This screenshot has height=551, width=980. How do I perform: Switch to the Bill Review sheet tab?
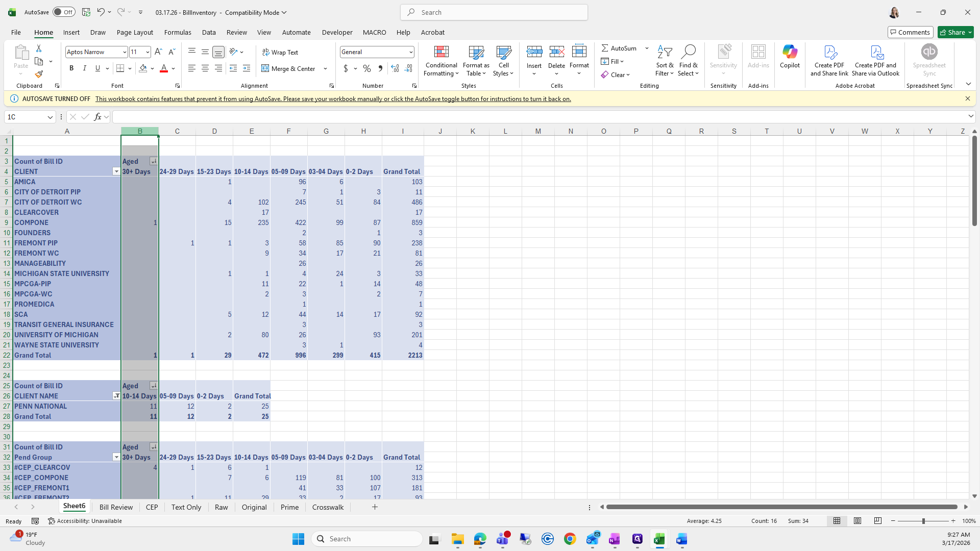tap(116, 507)
